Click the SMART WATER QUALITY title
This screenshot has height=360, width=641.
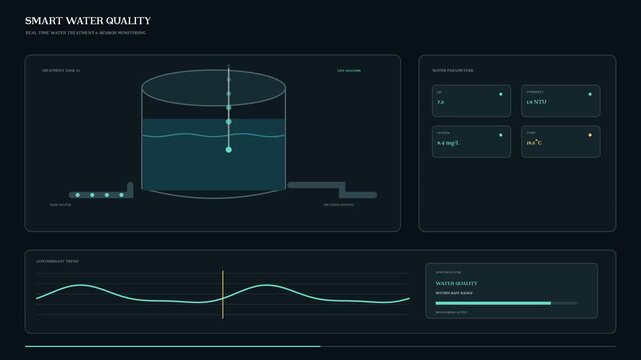pyautogui.click(x=88, y=20)
